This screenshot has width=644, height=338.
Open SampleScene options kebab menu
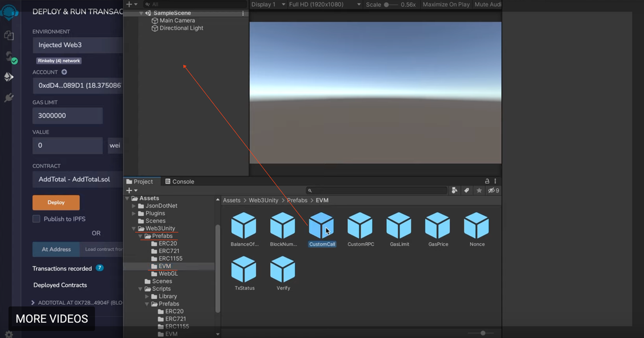(243, 13)
